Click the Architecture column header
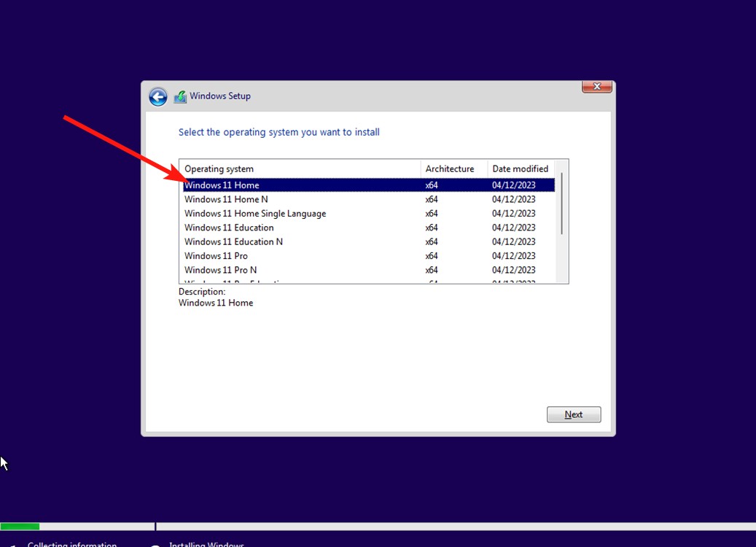The image size is (756, 547). [449, 168]
